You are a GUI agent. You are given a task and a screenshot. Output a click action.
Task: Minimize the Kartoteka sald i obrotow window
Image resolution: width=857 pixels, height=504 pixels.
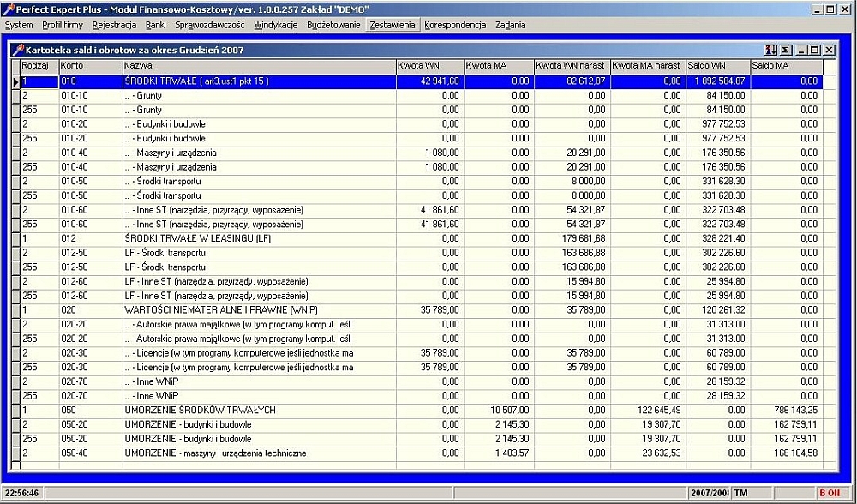tap(802, 51)
